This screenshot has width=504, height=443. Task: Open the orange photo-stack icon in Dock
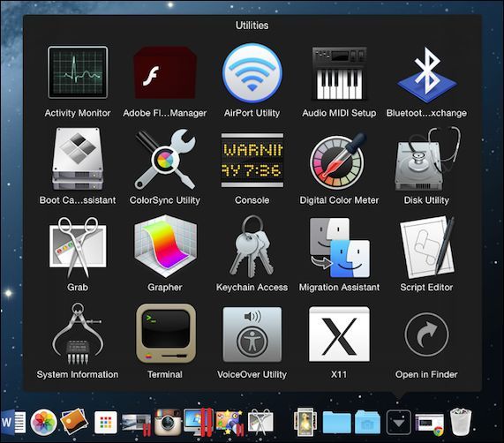click(74, 421)
